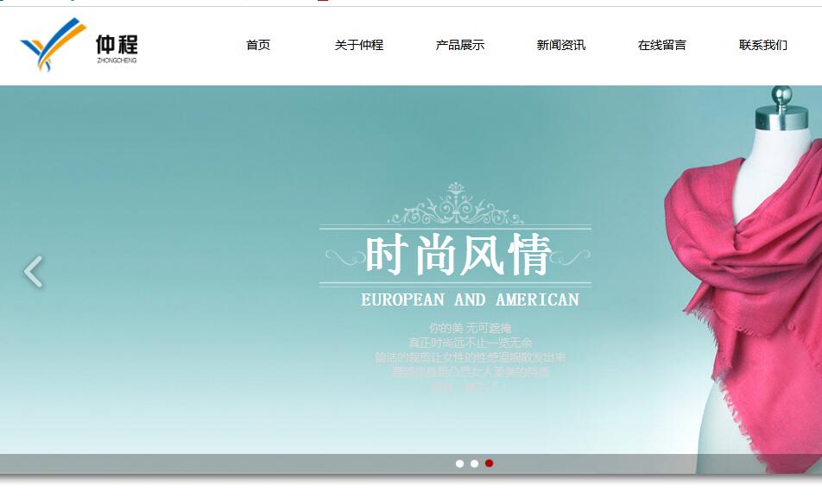Click the active red carousel dot
This screenshot has height=504, width=822.
[489, 463]
